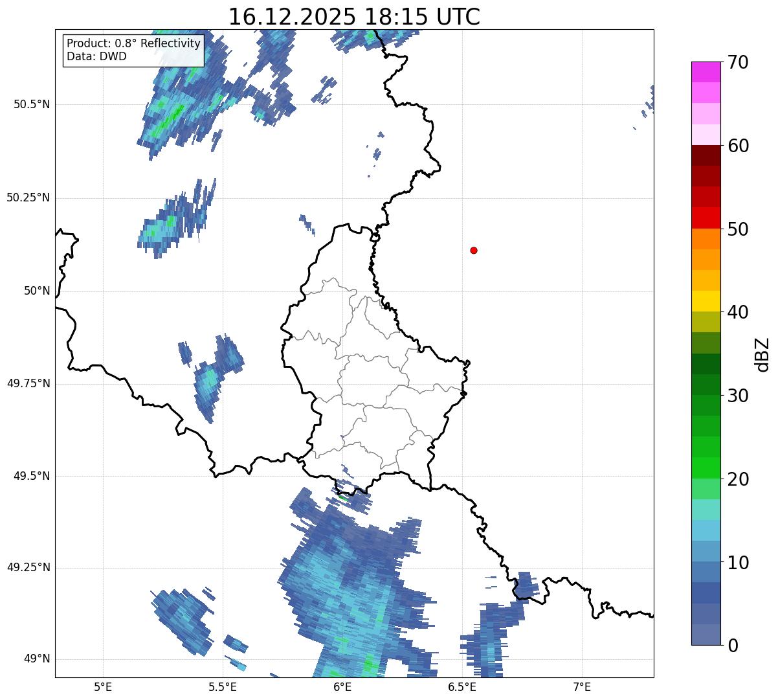This screenshot has height=700, width=778.
Task: Select the 50.5°N latitude label
Action: [32, 104]
